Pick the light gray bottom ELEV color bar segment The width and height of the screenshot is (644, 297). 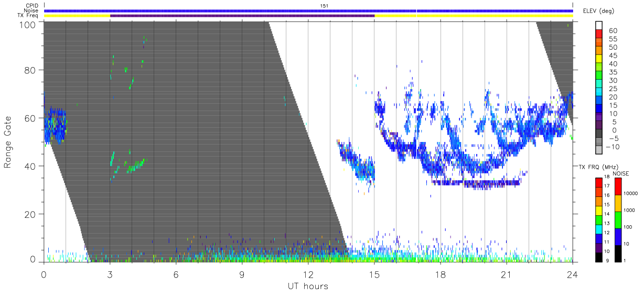pyautogui.click(x=599, y=150)
